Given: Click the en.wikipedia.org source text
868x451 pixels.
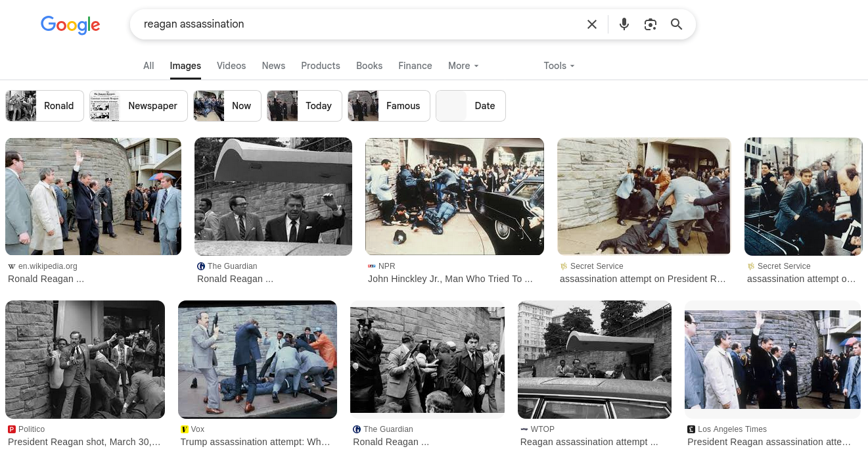Looking at the screenshot, I should click(x=48, y=266).
